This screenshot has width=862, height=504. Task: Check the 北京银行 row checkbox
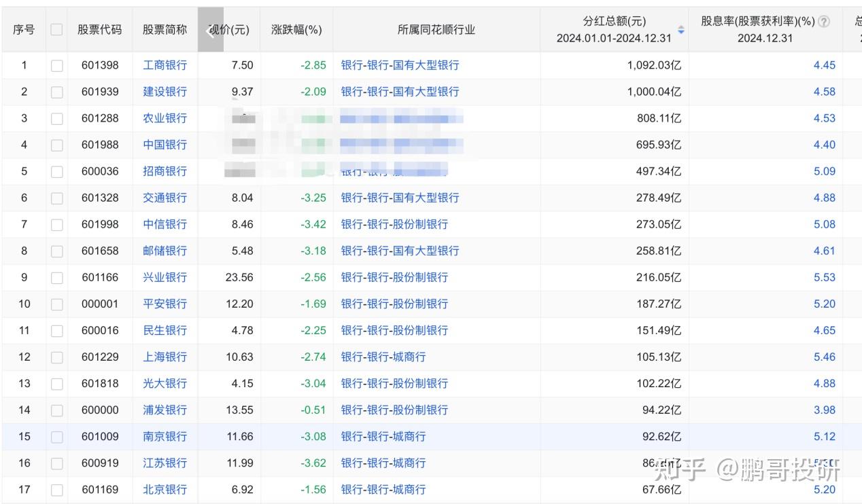pyautogui.click(x=56, y=490)
